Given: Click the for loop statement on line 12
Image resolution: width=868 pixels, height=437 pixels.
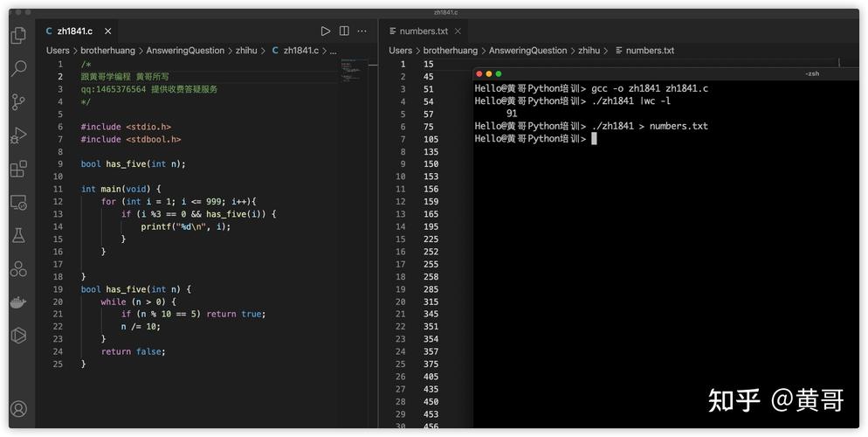Looking at the screenshot, I should point(179,202).
